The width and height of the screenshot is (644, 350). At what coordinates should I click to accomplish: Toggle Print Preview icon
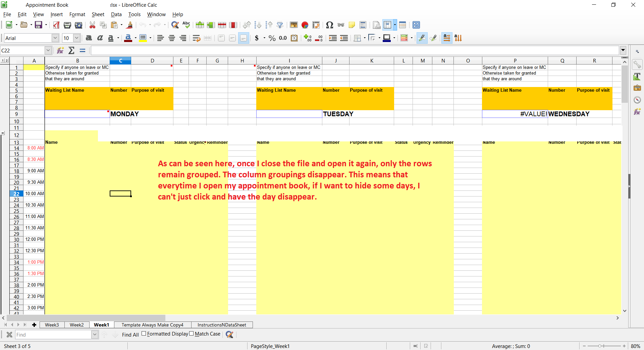78,25
